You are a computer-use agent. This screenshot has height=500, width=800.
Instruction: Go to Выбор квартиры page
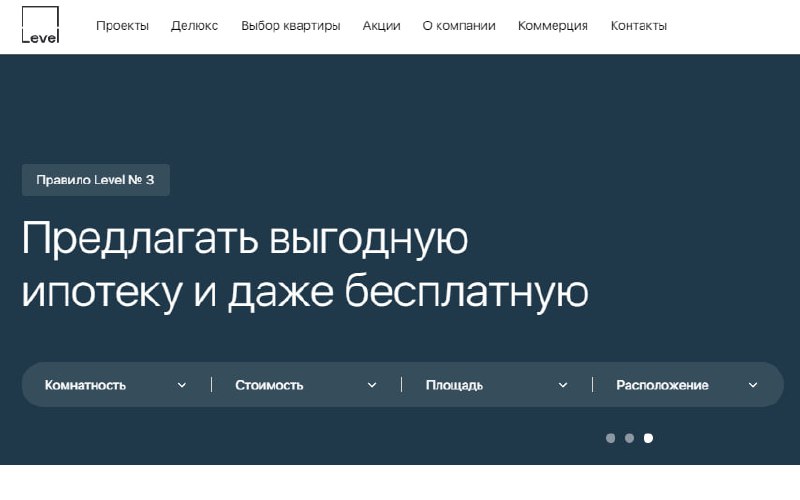(x=291, y=26)
